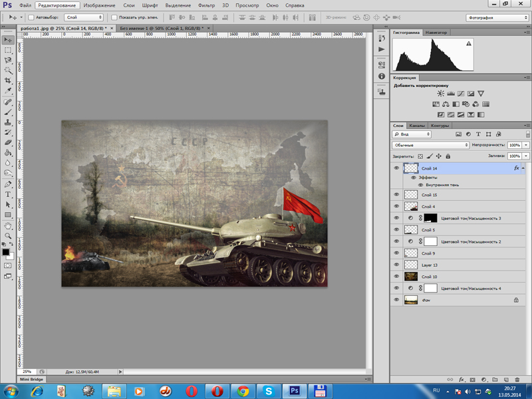Hide layer Слой 10
Viewport: 532px width, 399px height.
[396, 276]
